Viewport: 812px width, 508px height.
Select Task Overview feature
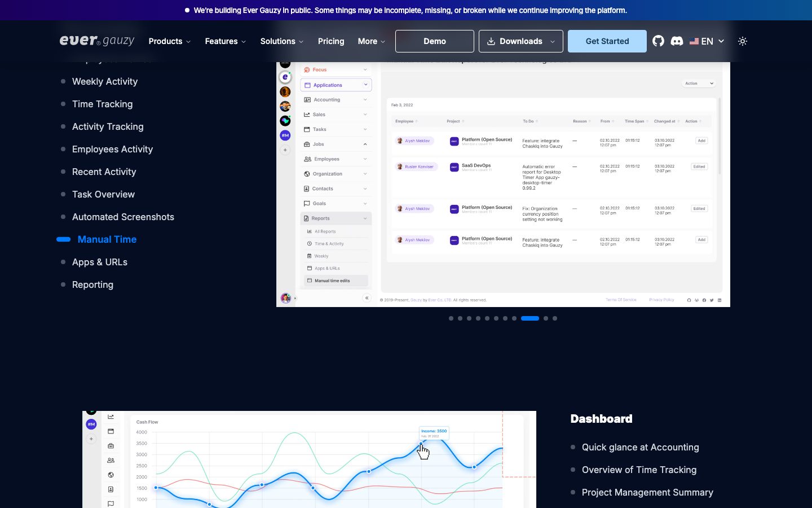104,194
